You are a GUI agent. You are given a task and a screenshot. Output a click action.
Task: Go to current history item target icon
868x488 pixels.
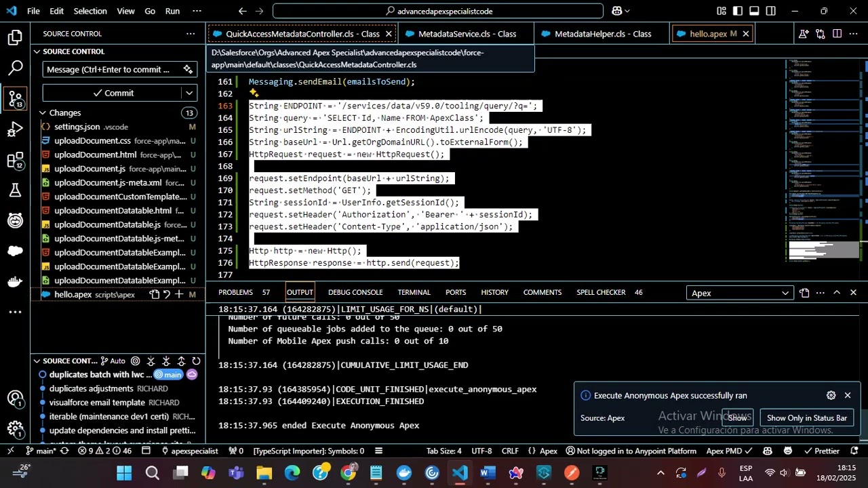[136, 361]
